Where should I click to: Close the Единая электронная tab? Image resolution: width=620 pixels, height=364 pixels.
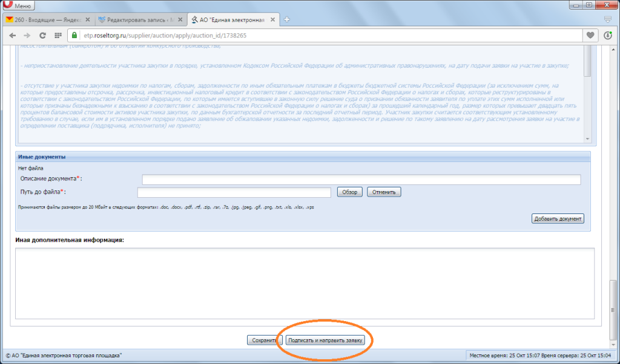(272, 20)
